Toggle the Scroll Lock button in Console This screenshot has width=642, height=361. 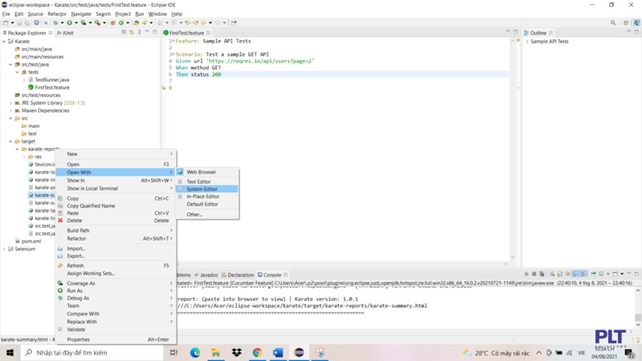click(560, 274)
